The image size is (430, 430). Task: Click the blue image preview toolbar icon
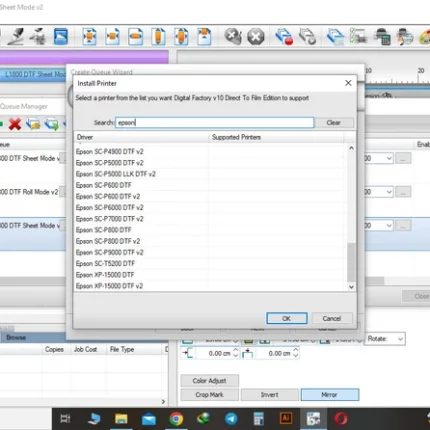point(61,36)
